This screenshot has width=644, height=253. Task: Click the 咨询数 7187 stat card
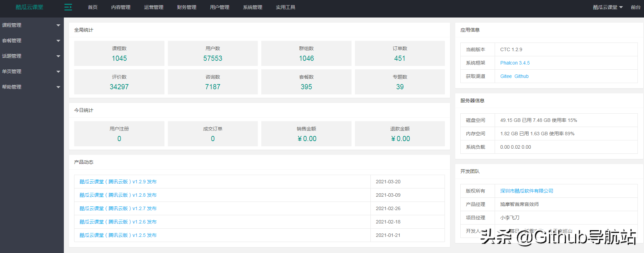(x=213, y=82)
